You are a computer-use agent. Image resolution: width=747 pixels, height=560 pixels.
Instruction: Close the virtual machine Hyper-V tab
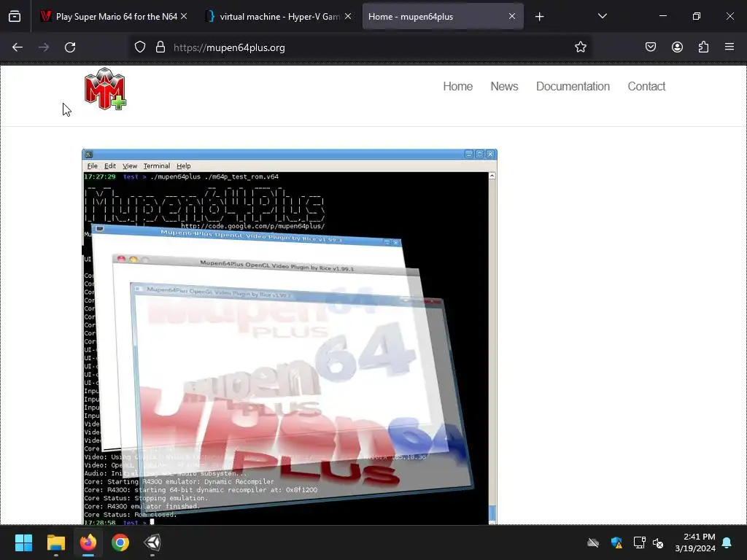[x=348, y=16]
